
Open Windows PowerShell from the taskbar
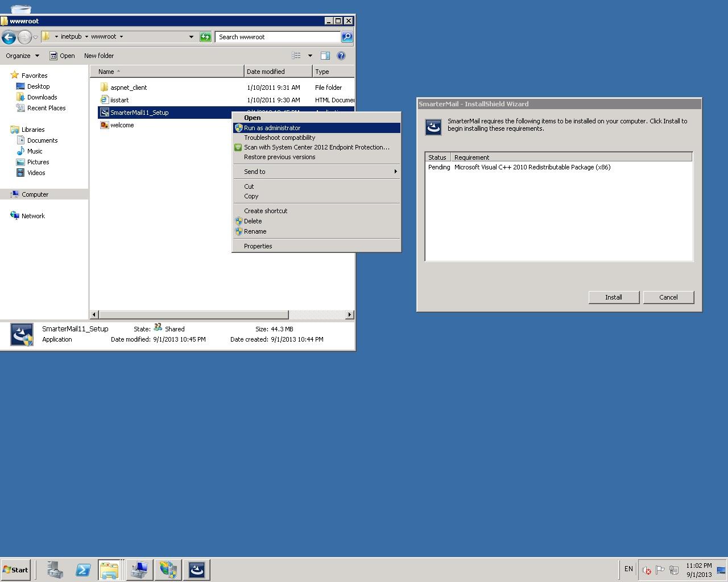(x=83, y=569)
